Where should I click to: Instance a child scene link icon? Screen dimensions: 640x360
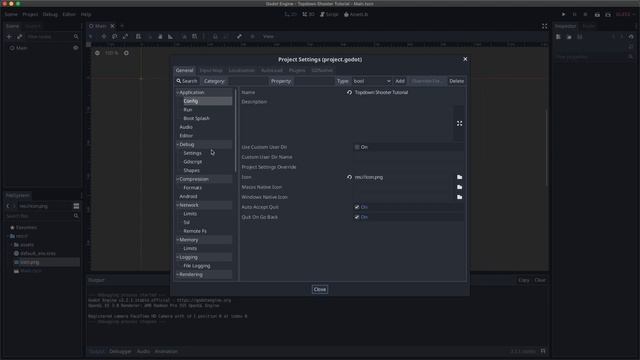pos(19,37)
